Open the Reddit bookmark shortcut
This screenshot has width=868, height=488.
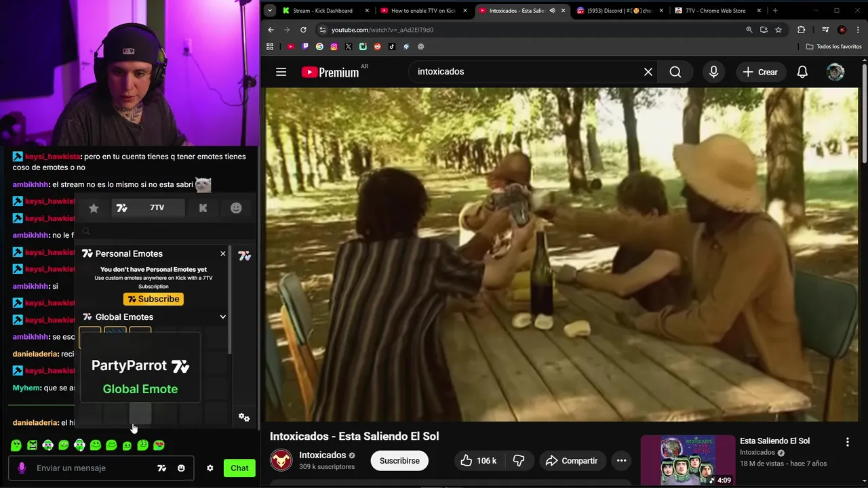(377, 47)
